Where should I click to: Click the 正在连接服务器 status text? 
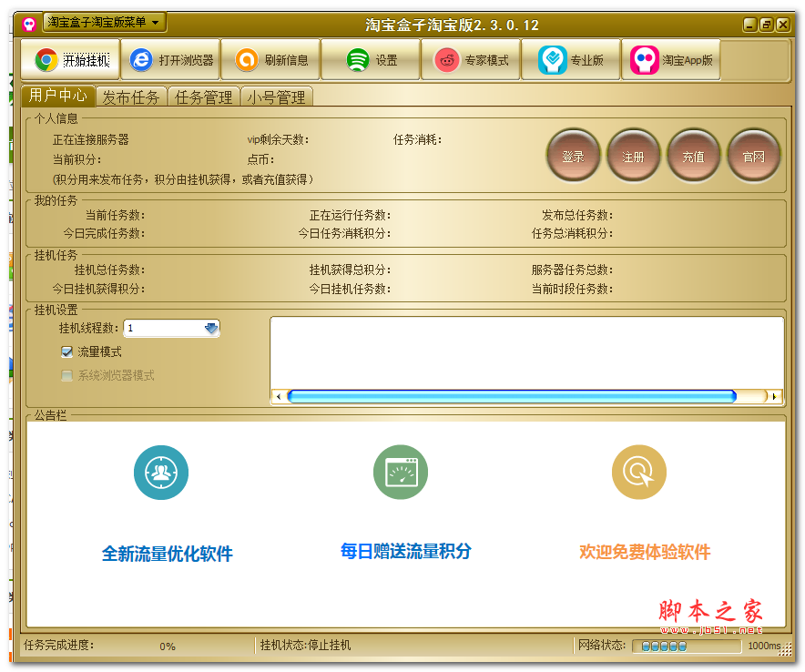point(90,139)
